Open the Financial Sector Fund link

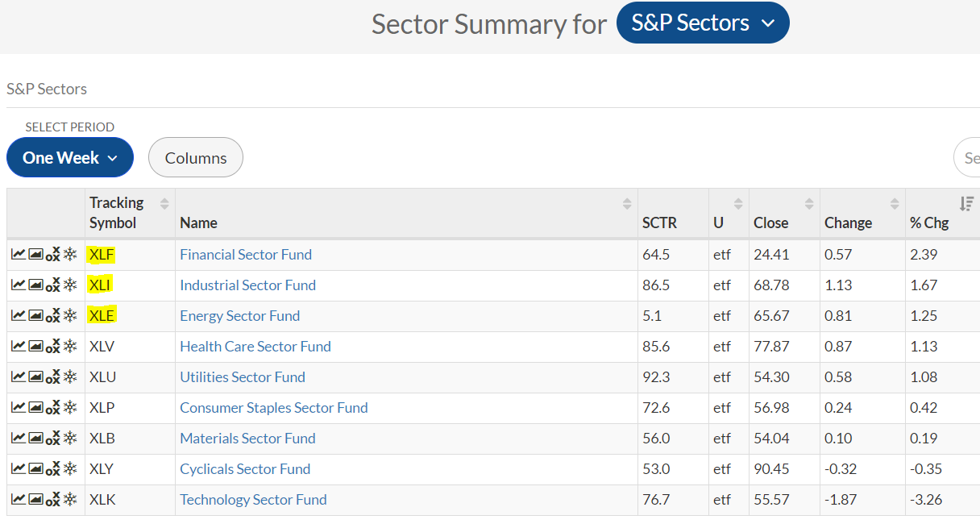click(246, 255)
